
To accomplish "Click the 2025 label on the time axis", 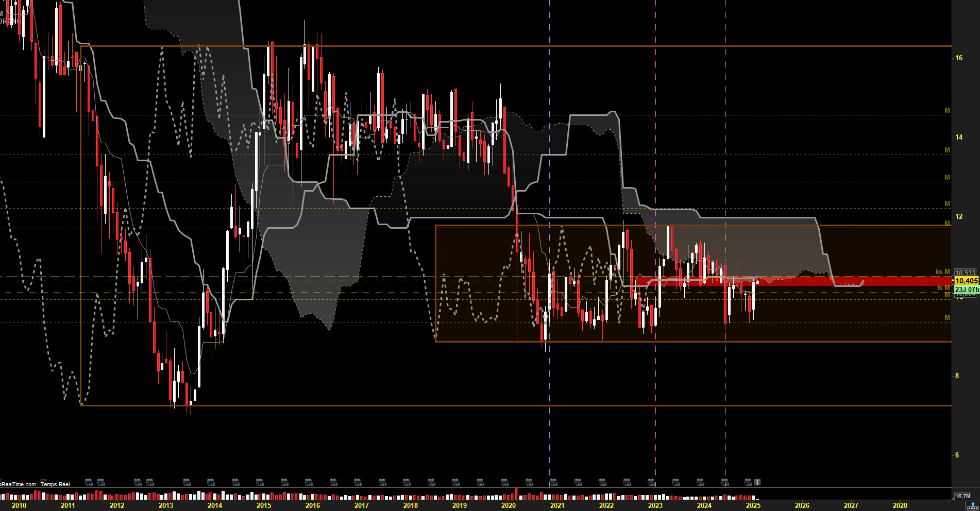I will tap(753, 505).
